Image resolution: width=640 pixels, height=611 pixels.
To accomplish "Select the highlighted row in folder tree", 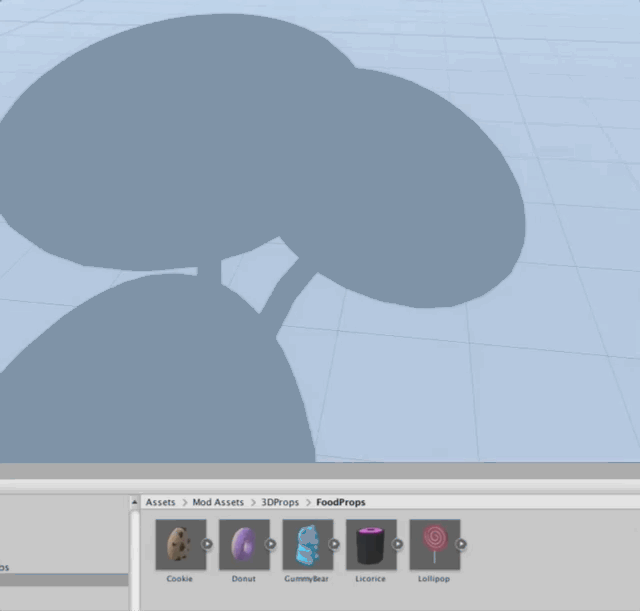I will click(x=64, y=580).
